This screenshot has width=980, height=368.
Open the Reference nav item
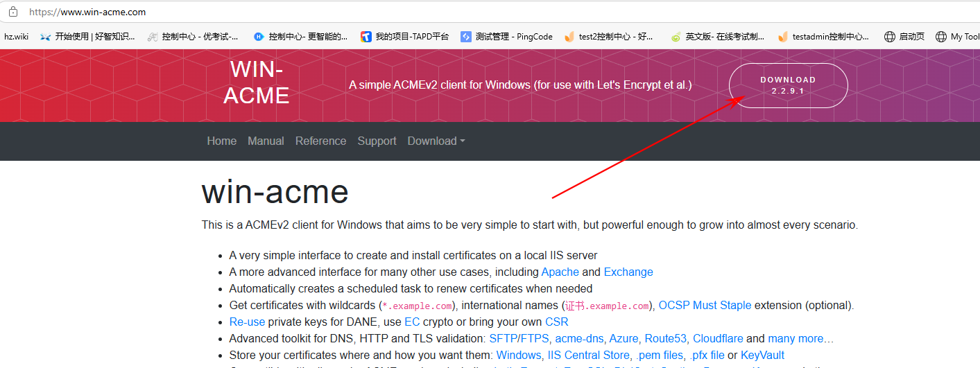point(320,141)
